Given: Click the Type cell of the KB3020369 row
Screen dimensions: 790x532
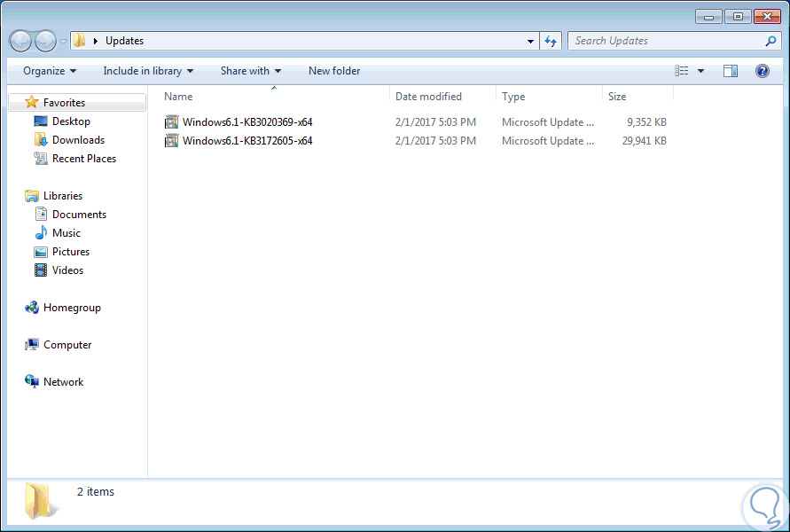Looking at the screenshot, I should coord(548,122).
